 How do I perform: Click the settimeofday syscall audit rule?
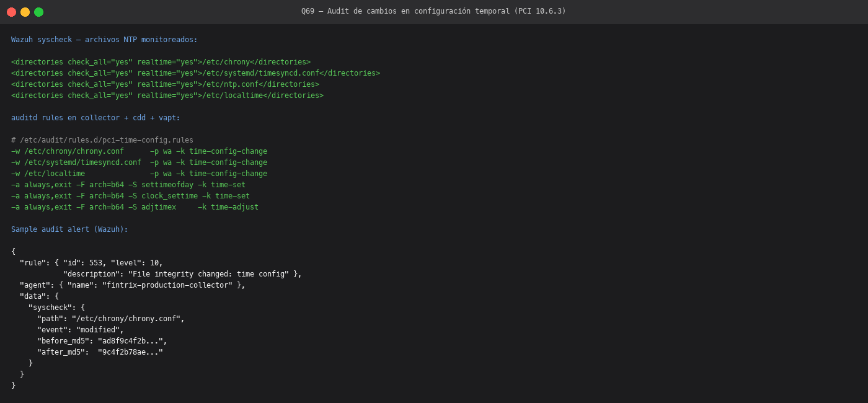coord(128,185)
